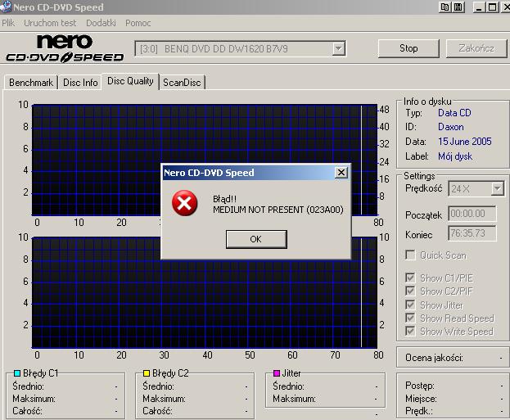Toggle the Show Read Speed checkbox
The height and width of the screenshot is (420, 510).
pos(410,318)
